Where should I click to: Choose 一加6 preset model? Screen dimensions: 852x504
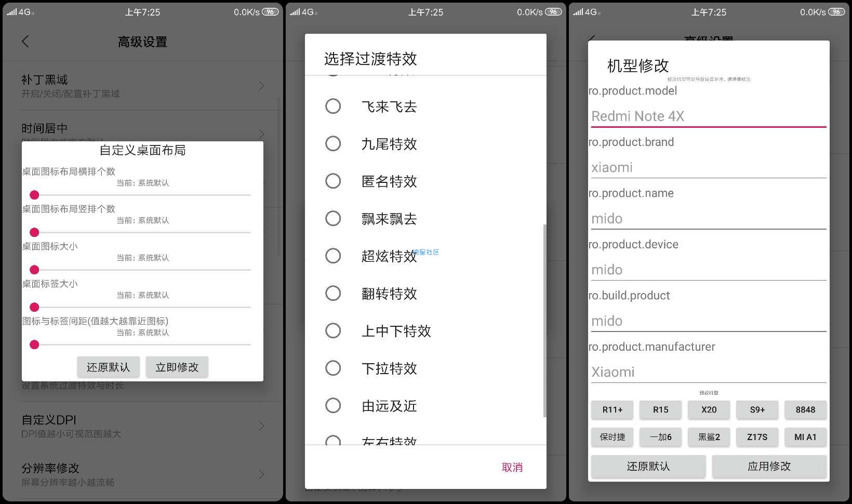coord(661,437)
